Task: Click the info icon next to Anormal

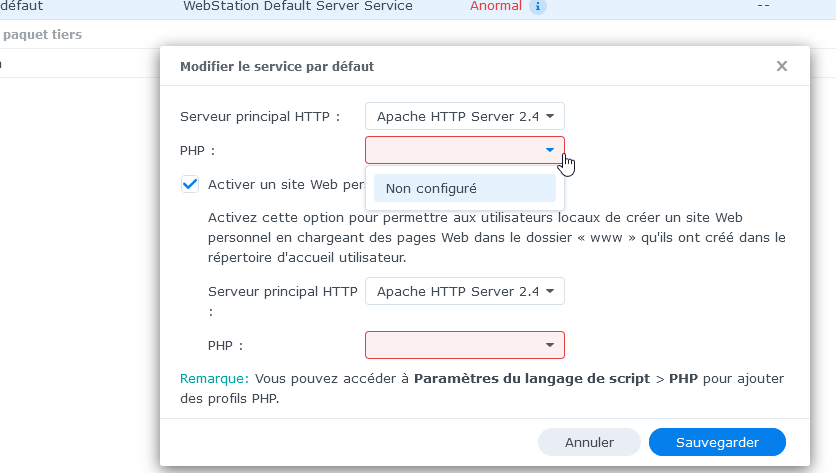Action: 537,6
